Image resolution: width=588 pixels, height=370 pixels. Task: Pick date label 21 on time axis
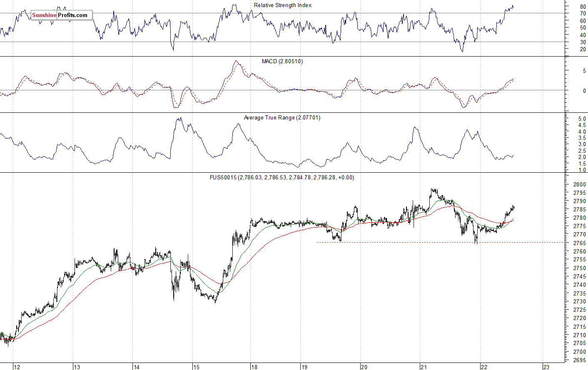pyautogui.click(x=424, y=367)
